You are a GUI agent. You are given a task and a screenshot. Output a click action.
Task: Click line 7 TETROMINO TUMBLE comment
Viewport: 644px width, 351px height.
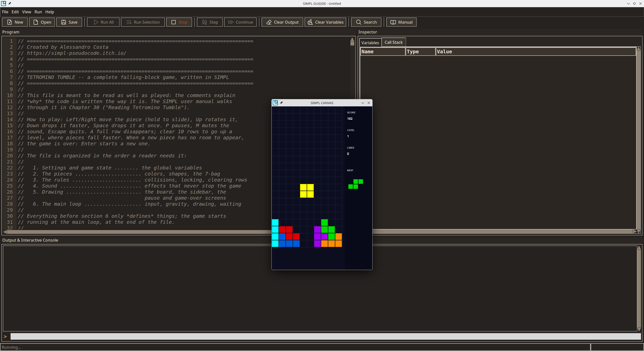click(123, 77)
